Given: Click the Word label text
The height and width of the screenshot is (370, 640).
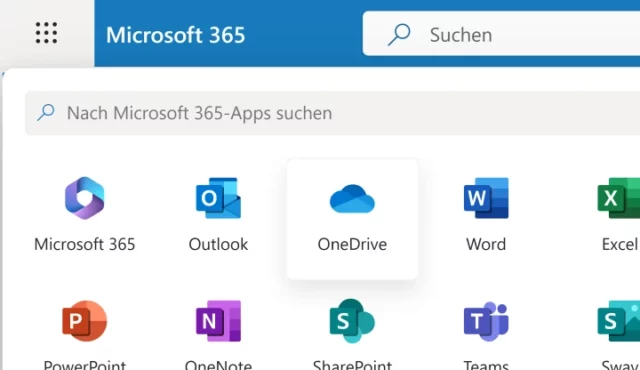Looking at the screenshot, I should pos(486,244).
